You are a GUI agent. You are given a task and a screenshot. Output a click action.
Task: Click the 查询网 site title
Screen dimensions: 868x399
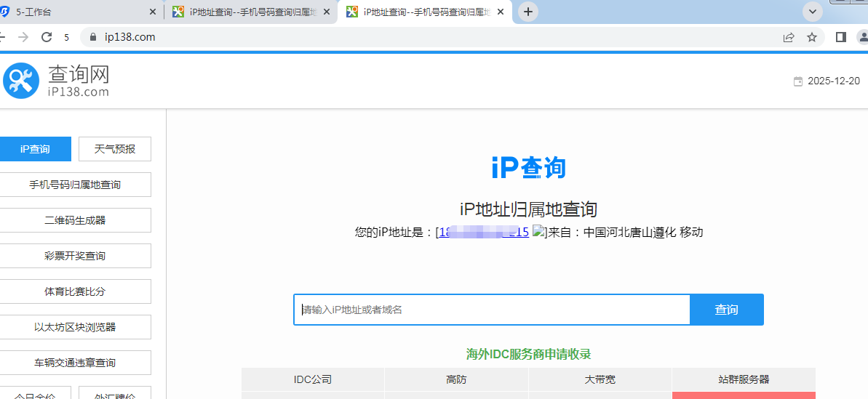[x=79, y=74]
